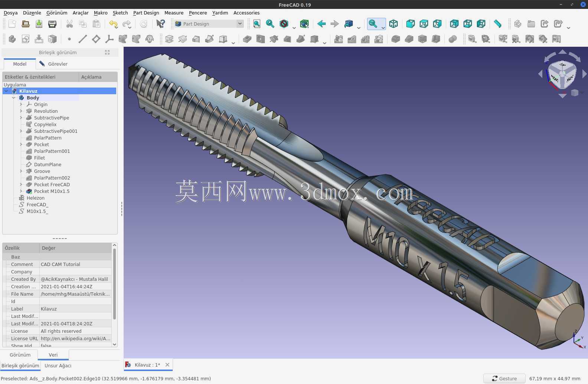The width and height of the screenshot is (588, 384).
Task: Select the Fillet tree item
Action: coord(39,158)
